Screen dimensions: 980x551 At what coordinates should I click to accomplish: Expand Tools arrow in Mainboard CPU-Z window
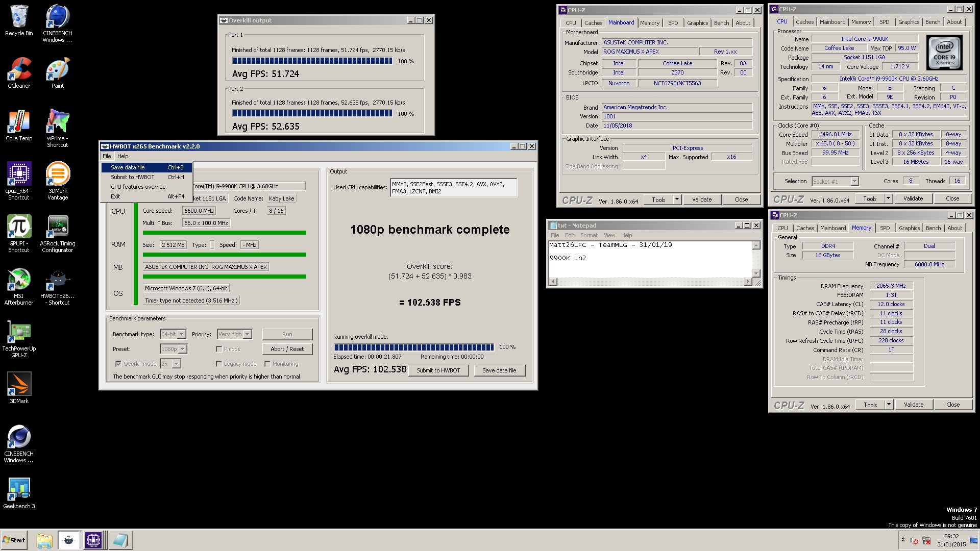pyautogui.click(x=677, y=199)
